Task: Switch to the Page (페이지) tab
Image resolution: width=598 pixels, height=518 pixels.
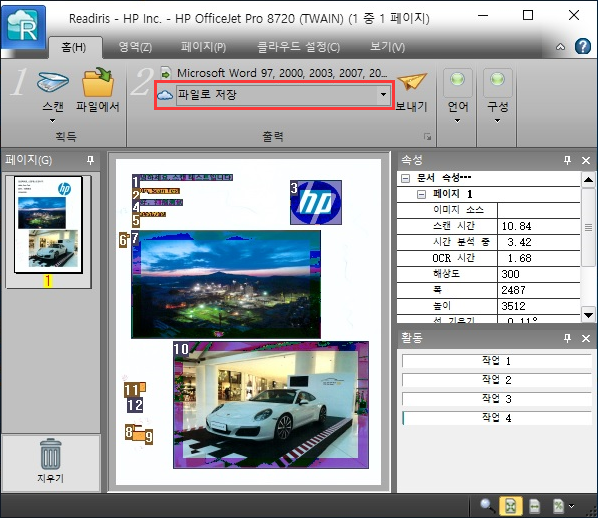Action: [x=203, y=47]
